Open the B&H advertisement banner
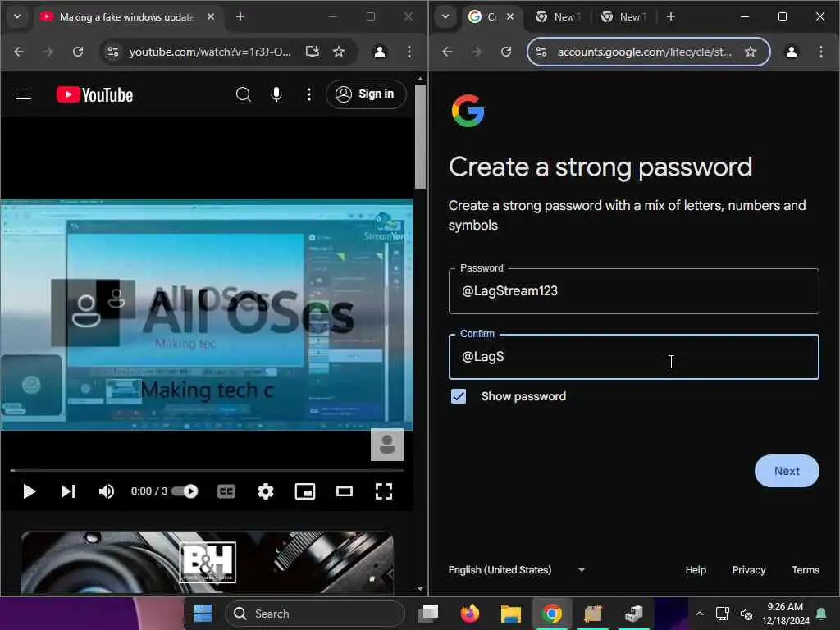Image resolution: width=840 pixels, height=630 pixels. (207, 562)
